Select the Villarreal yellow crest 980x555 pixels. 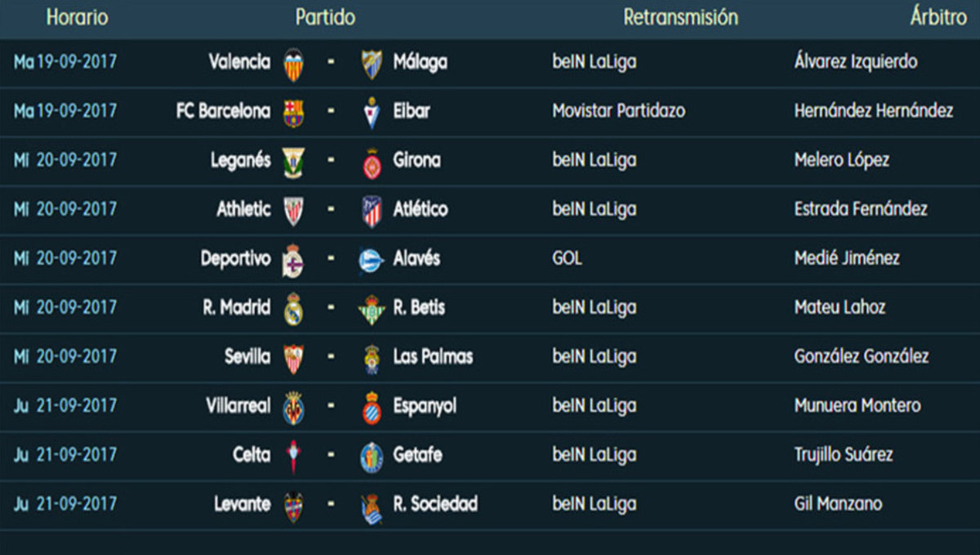[x=293, y=407]
